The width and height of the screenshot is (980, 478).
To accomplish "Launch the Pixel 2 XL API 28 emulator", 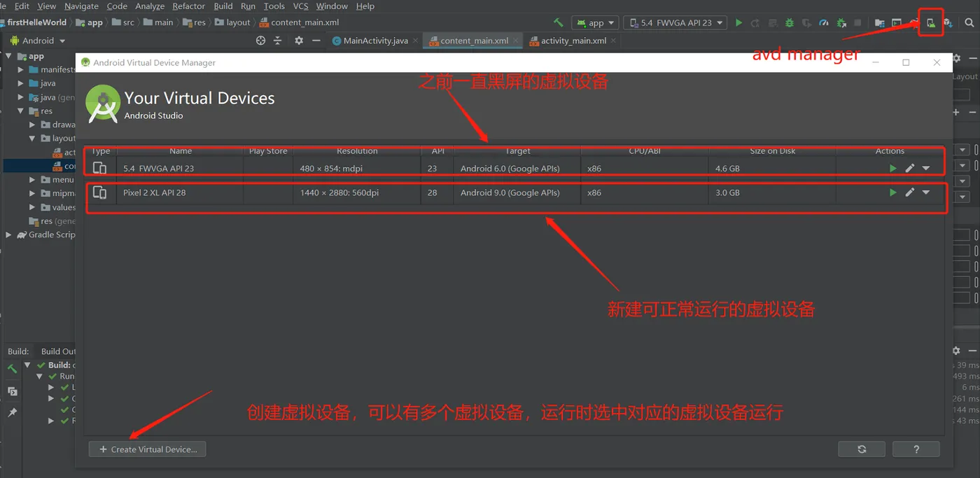I will 892,192.
